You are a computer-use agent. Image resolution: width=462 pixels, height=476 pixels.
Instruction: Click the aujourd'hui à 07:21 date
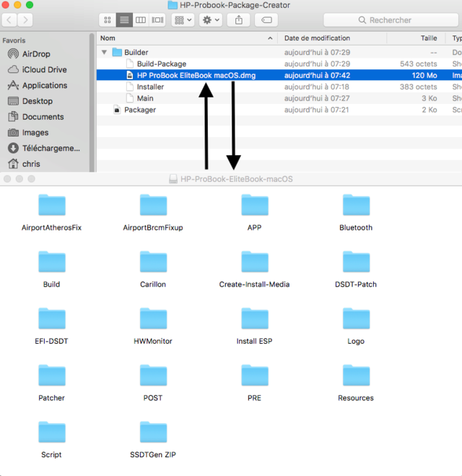pos(317,110)
